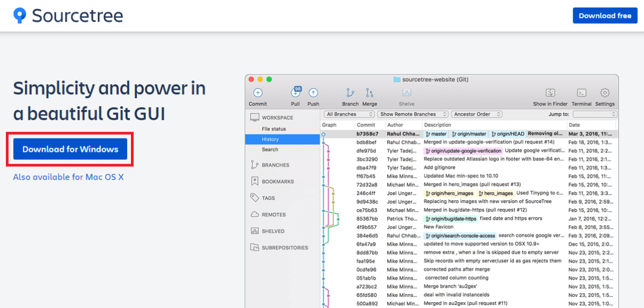Click the Branch toolbar icon

click(350, 93)
